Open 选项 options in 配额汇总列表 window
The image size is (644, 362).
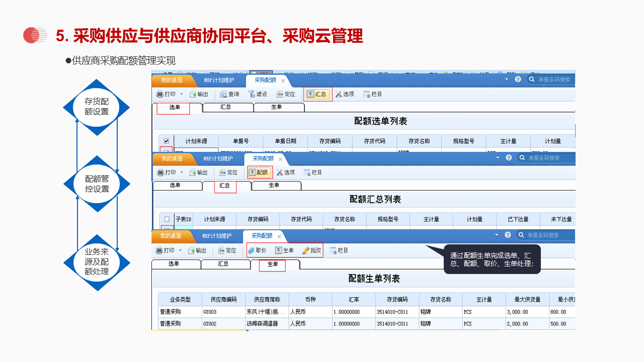286,172
